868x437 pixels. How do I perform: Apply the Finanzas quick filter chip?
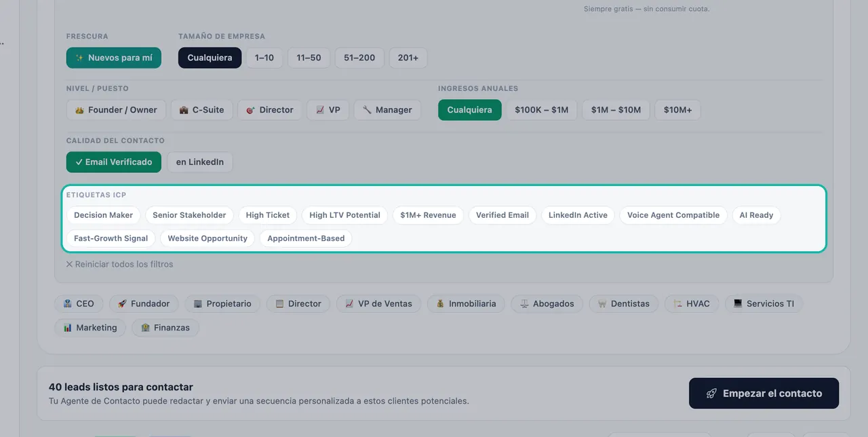point(165,327)
